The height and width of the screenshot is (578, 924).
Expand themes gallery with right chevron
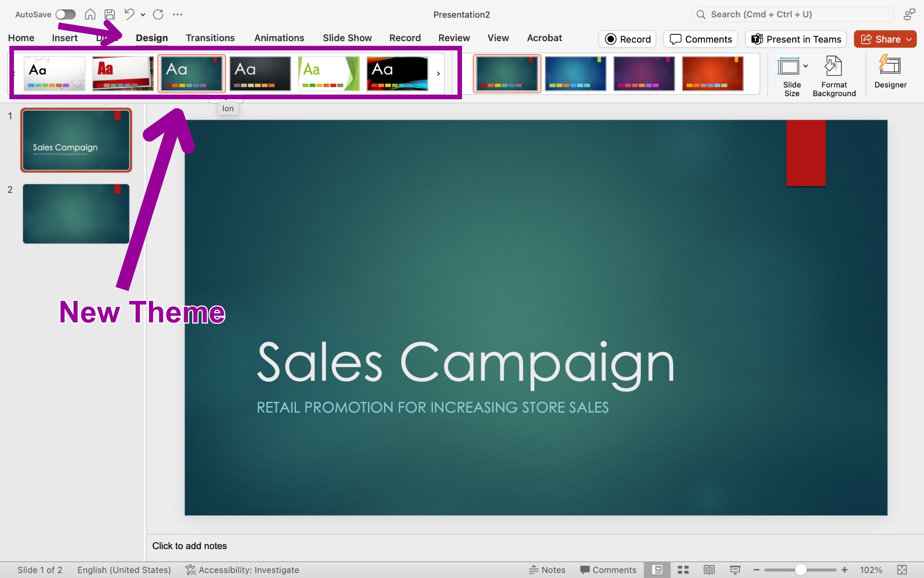click(x=438, y=74)
